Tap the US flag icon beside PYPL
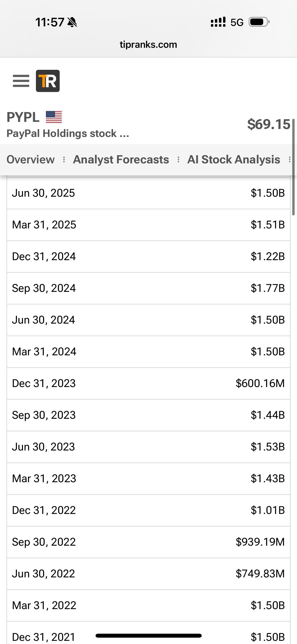Image resolution: width=297 pixels, height=644 pixels. tap(54, 117)
